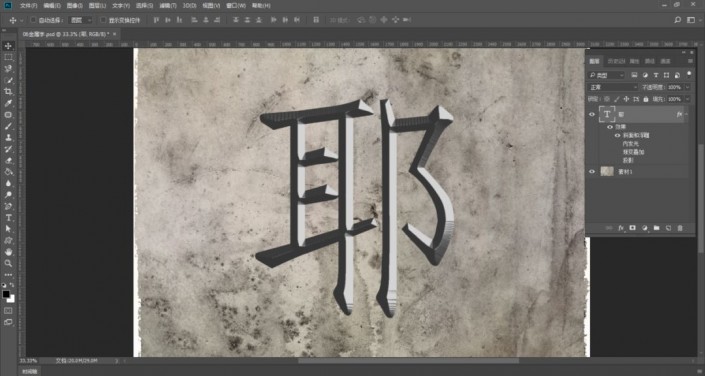Open the 时间轴 tab at bottom

pos(31,372)
